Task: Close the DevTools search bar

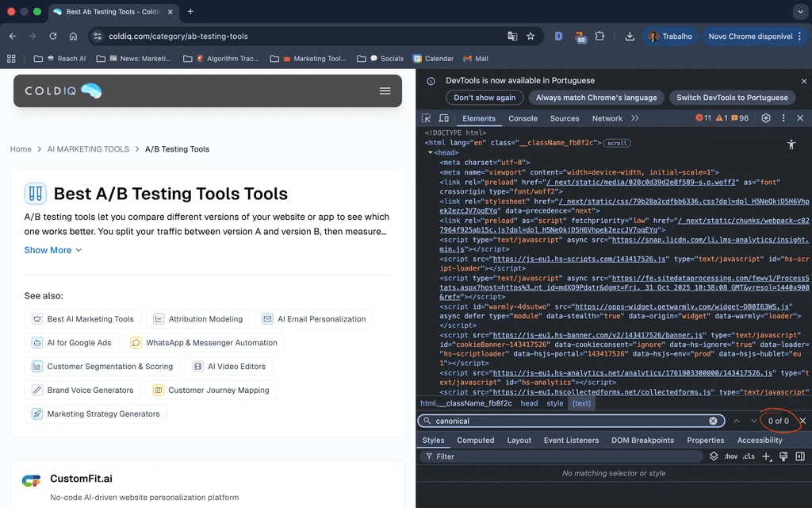Action: [x=802, y=421]
